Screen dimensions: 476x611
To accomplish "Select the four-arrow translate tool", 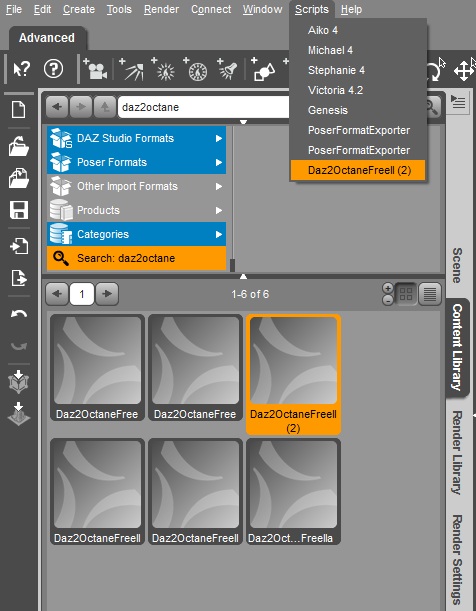I will point(464,71).
